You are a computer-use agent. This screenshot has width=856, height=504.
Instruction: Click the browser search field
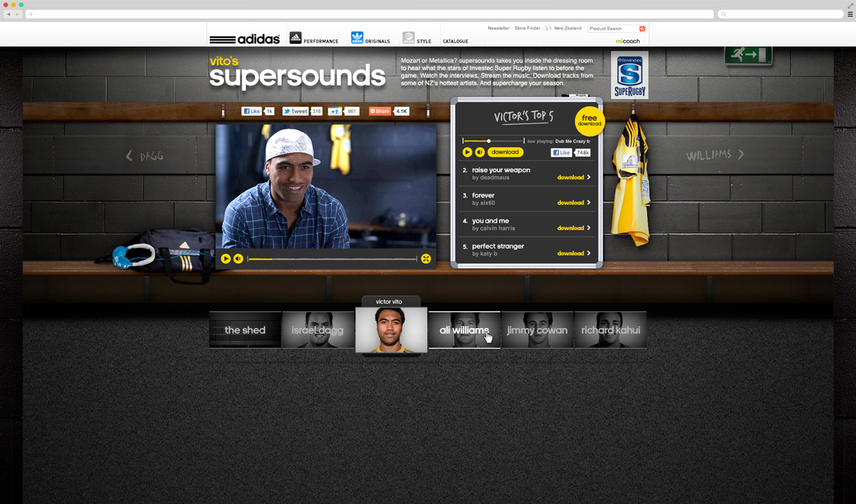click(781, 14)
